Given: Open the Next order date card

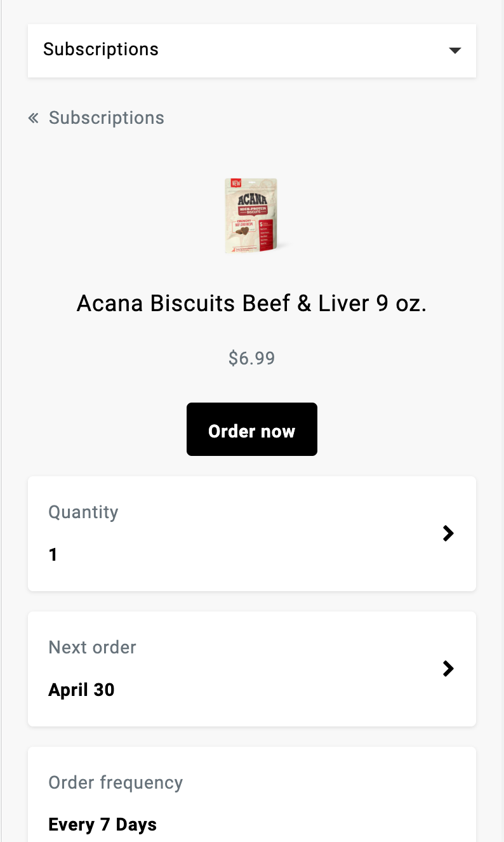Looking at the screenshot, I should [x=251, y=669].
